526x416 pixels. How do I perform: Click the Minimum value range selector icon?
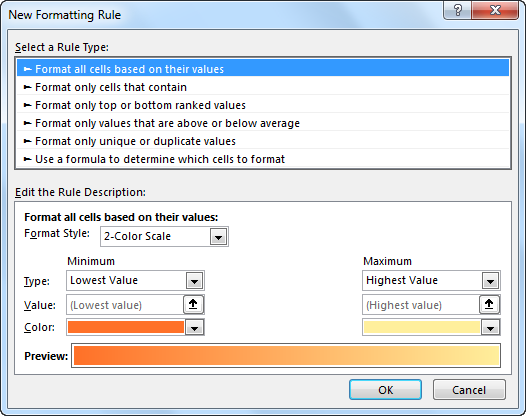click(193, 305)
